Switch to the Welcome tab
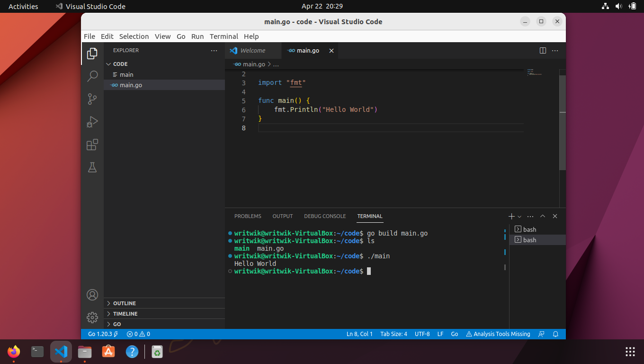 [x=253, y=50]
